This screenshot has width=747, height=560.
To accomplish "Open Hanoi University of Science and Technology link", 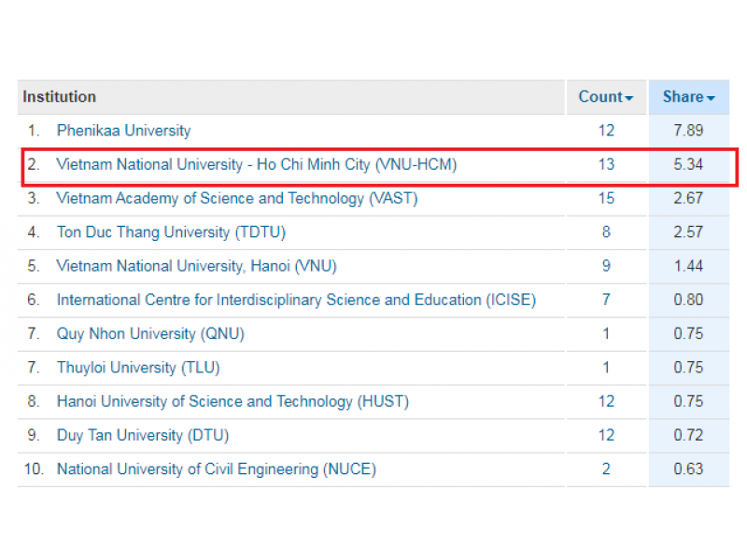I will (233, 401).
